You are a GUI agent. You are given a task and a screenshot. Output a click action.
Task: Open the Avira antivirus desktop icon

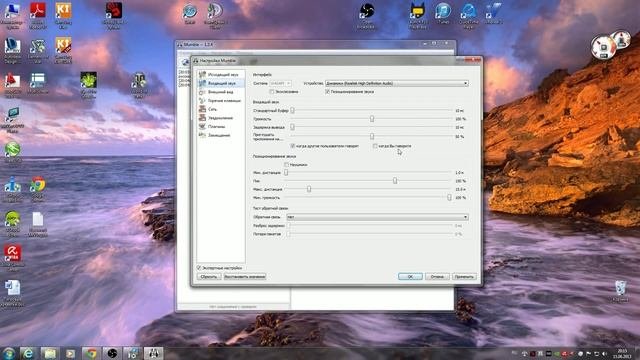click(x=13, y=257)
